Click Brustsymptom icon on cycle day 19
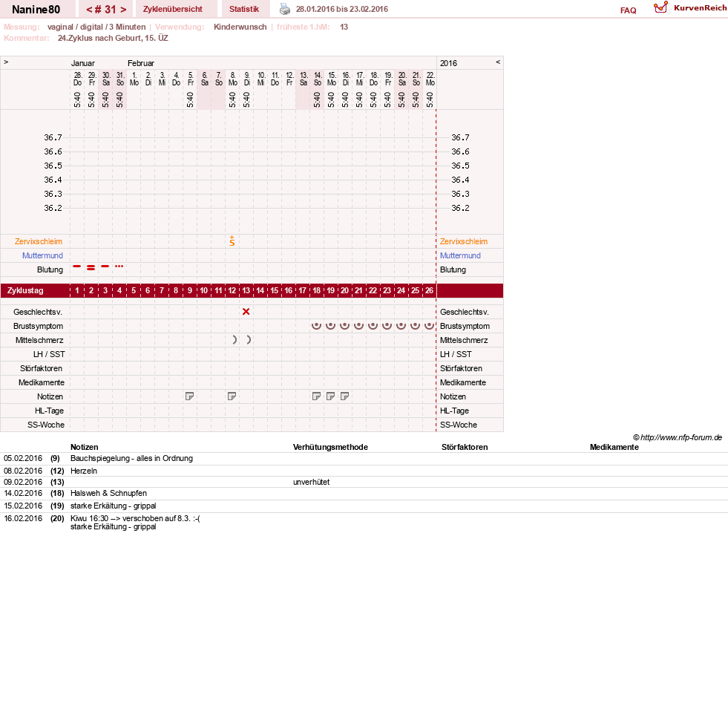Viewport: 728px width, 709px height. 330,325
